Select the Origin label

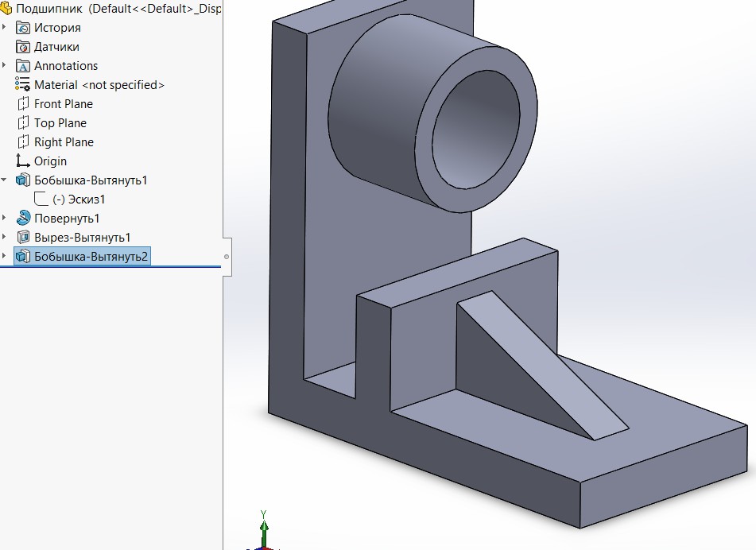tap(51, 161)
